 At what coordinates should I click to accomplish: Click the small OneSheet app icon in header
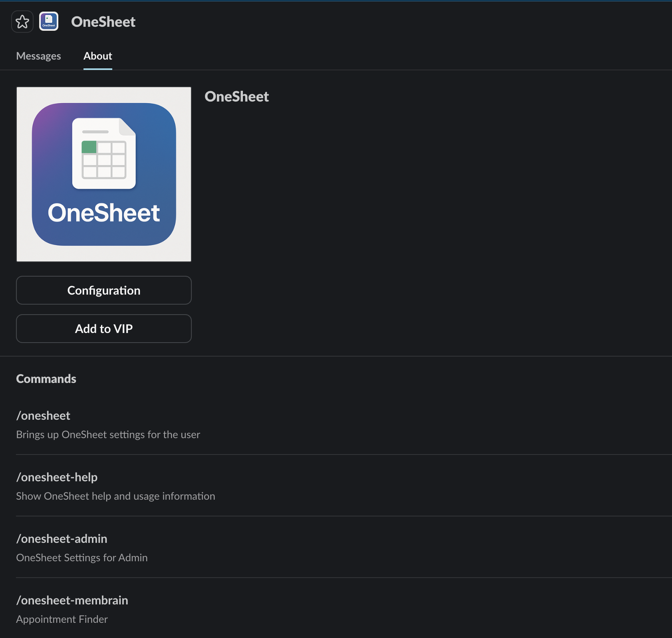(x=49, y=22)
